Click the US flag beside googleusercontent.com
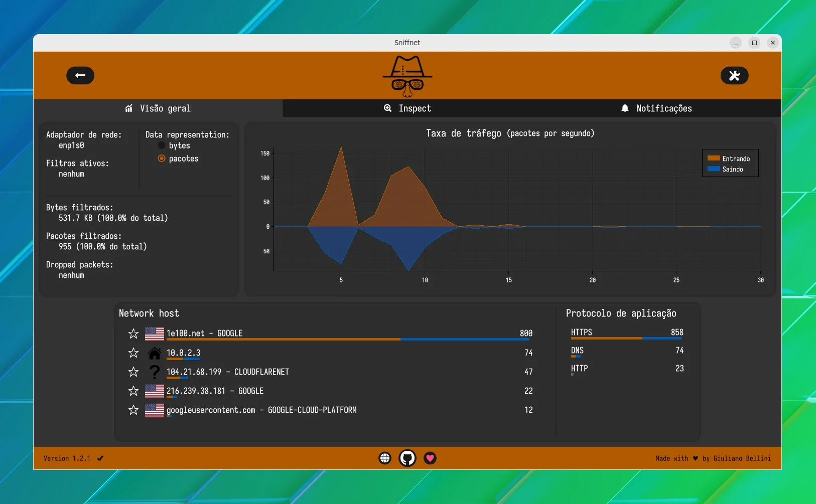 tap(155, 410)
